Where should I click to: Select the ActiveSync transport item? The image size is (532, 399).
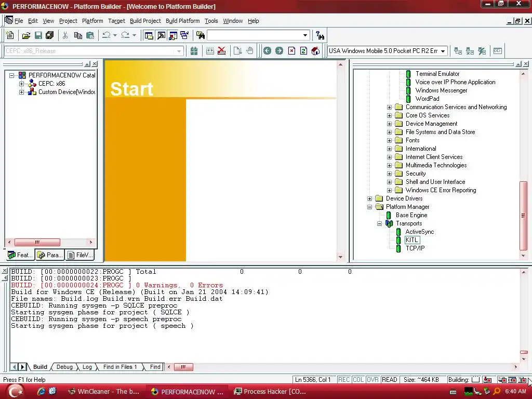click(x=420, y=232)
